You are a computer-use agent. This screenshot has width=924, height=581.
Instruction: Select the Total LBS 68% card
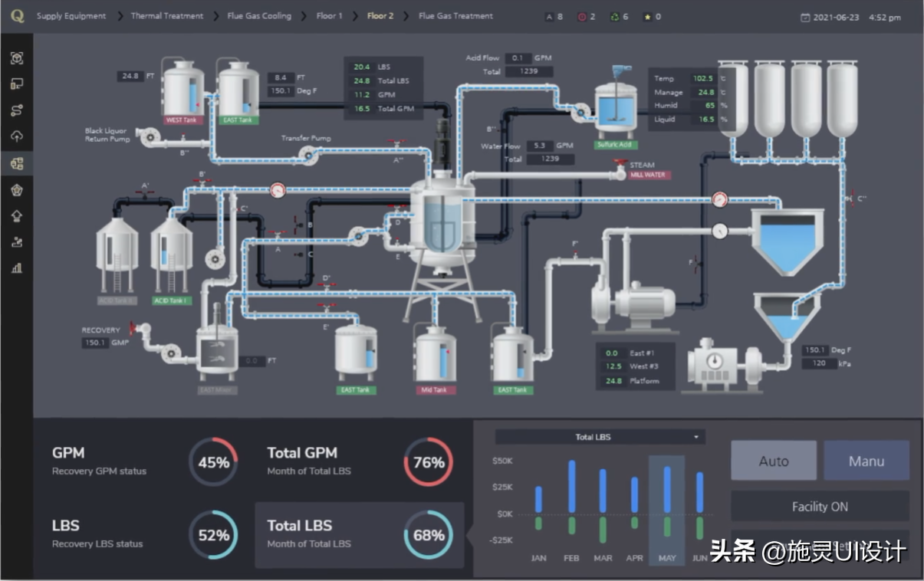pos(359,534)
